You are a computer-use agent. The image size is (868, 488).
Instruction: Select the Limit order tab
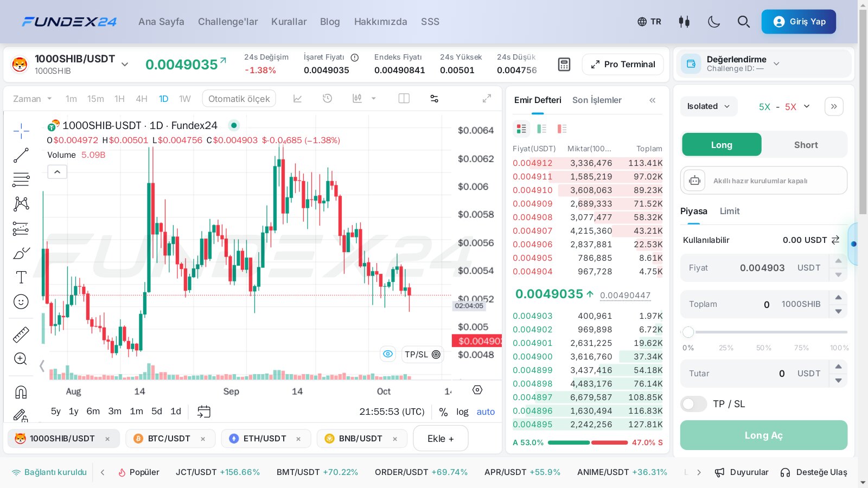(730, 211)
